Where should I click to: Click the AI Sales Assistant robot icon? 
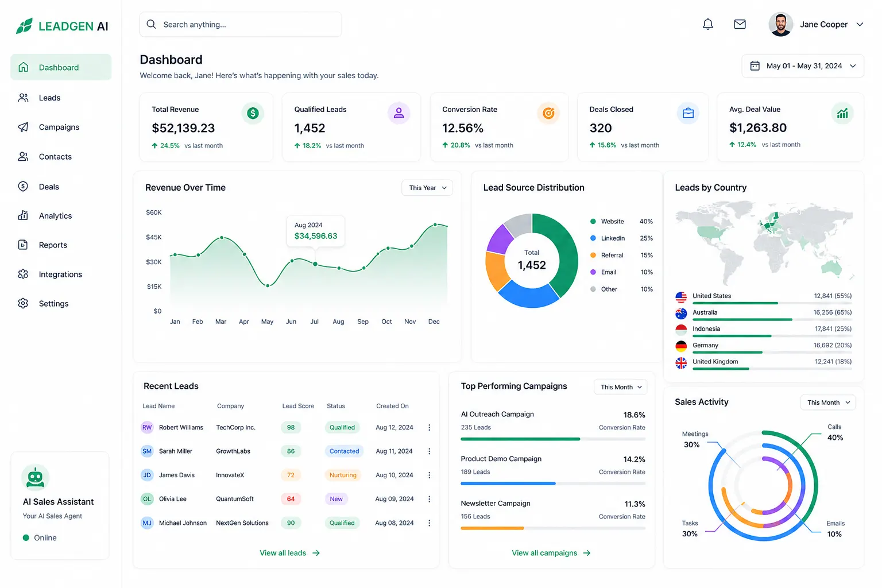(x=36, y=478)
